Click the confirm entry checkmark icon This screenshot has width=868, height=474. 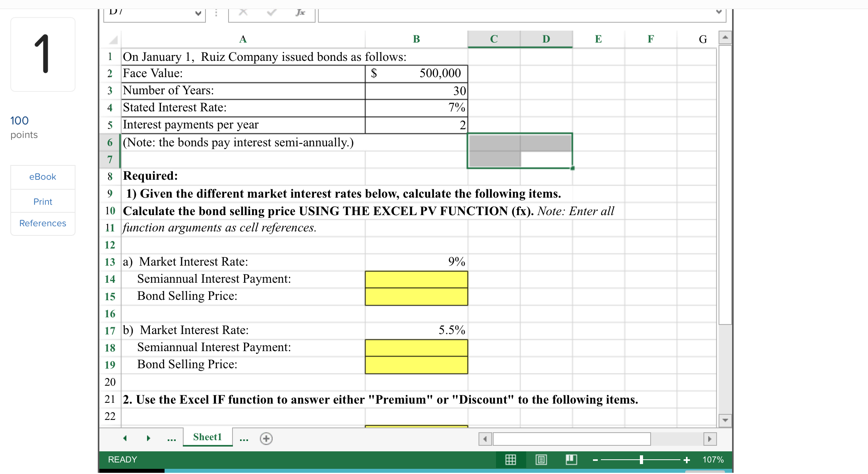[272, 13]
